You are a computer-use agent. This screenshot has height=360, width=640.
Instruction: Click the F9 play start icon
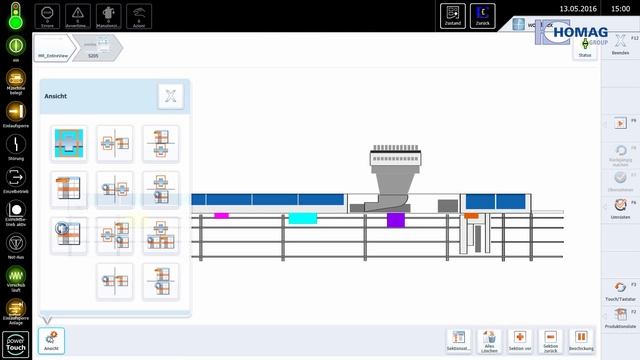click(620, 123)
